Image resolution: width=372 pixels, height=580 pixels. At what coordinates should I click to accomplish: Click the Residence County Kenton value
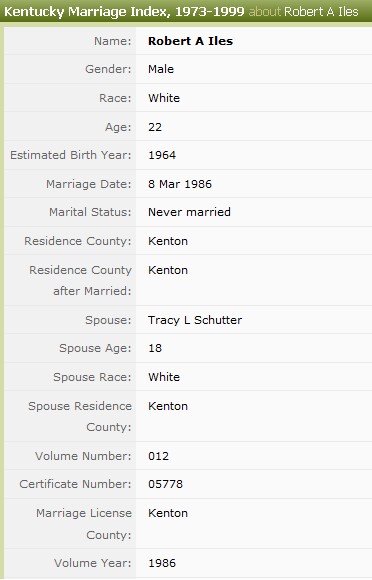(168, 241)
